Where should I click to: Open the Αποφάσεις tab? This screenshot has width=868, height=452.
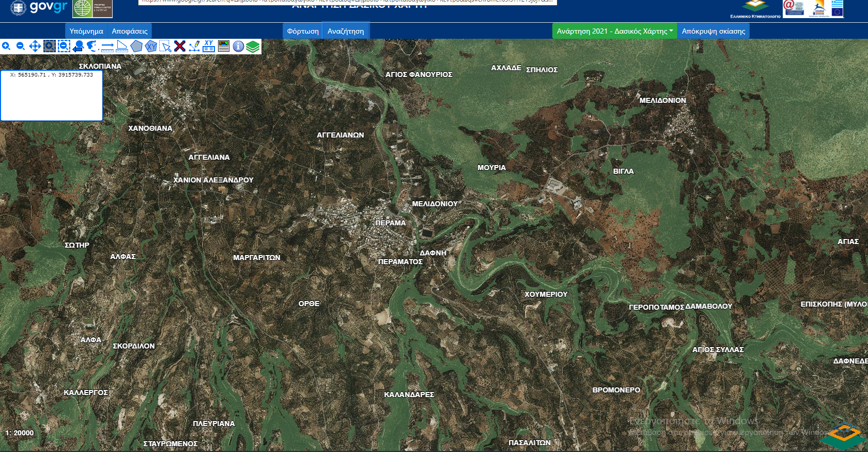tap(130, 31)
